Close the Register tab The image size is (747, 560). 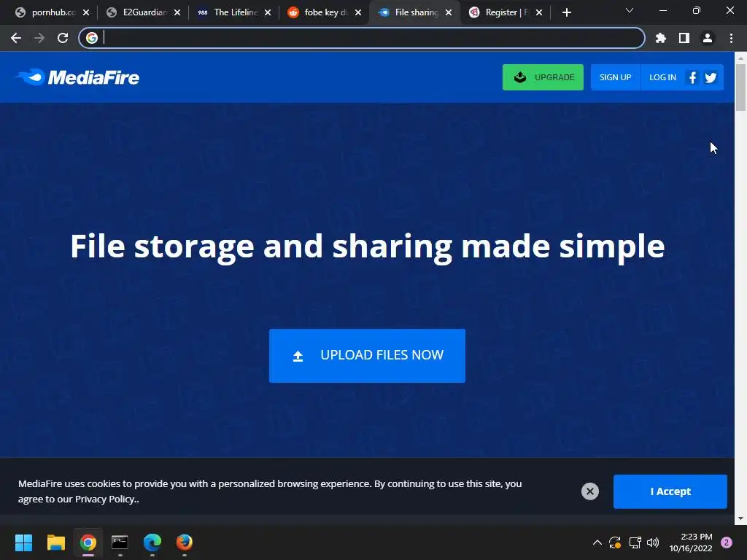click(539, 12)
